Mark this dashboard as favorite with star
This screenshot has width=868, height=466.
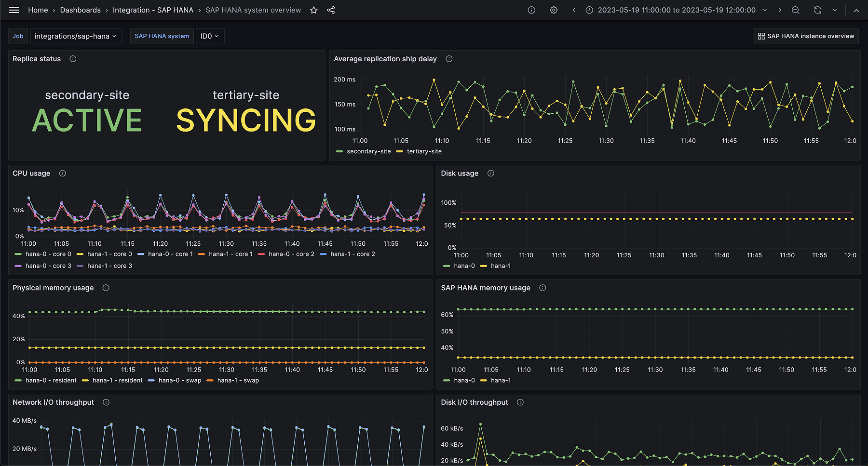coord(313,10)
